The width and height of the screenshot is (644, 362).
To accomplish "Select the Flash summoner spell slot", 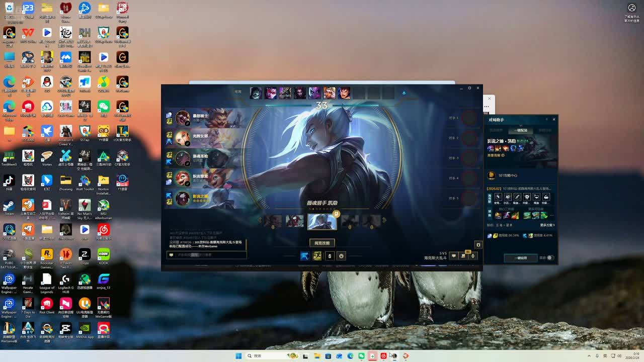I will click(x=317, y=256).
